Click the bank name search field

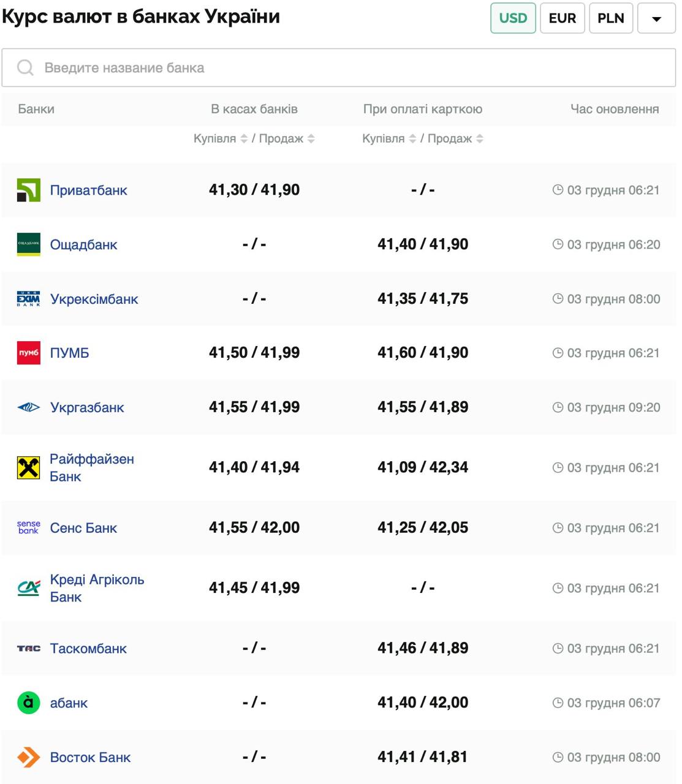point(338,68)
